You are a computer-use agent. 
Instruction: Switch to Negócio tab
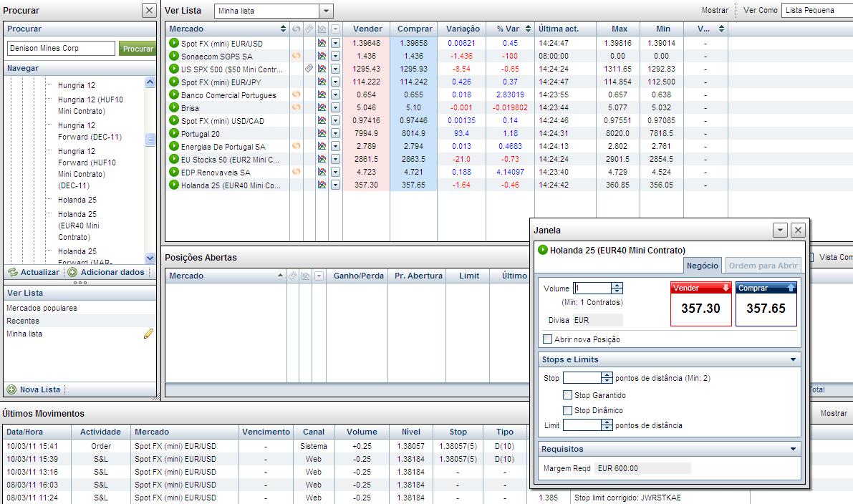point(703,266)
